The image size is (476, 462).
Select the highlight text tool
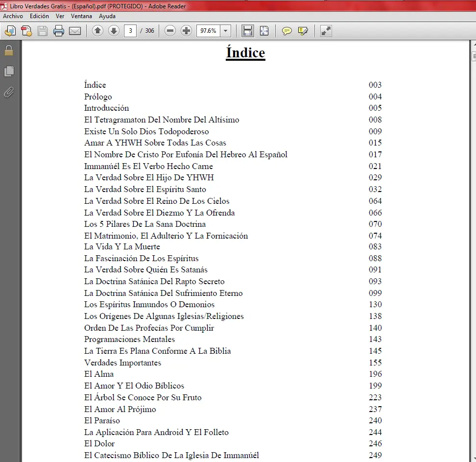303,31
